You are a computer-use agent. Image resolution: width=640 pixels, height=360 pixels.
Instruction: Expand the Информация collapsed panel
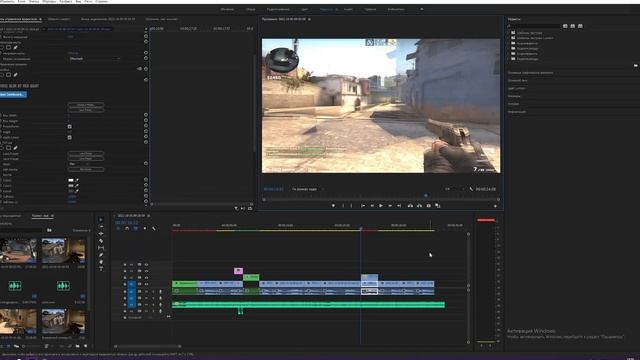(x=517, y=111)
